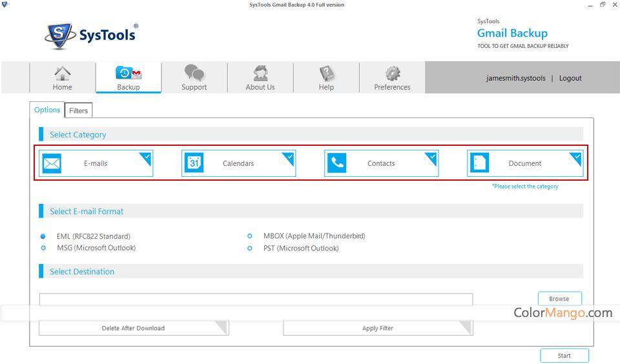Restore down the application window

click(x=603, y=5)
